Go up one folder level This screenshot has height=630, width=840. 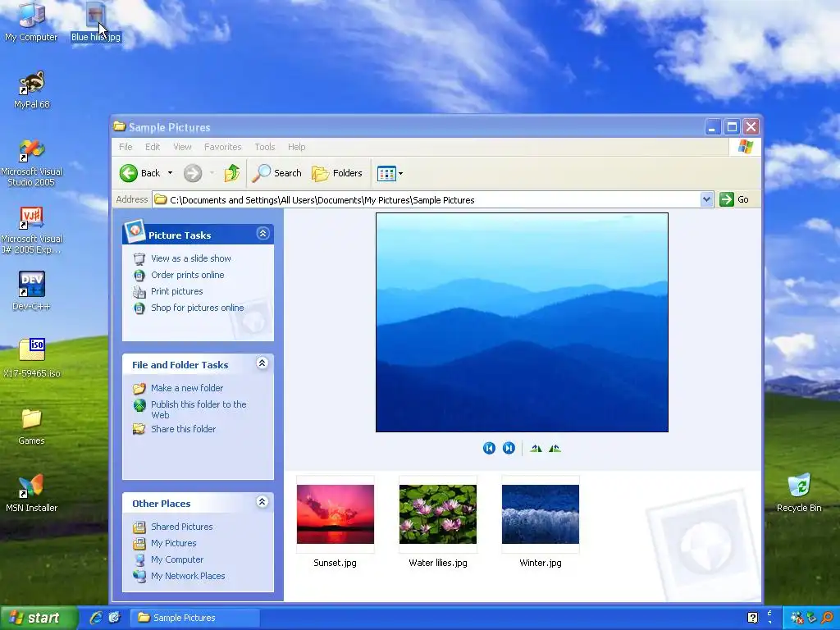pos(231,173)
